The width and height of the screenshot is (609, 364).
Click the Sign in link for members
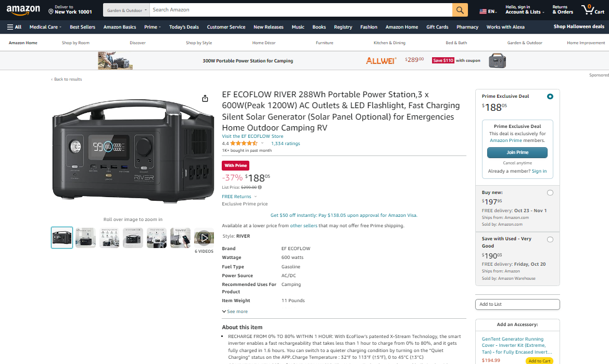[x=539, y=171]
